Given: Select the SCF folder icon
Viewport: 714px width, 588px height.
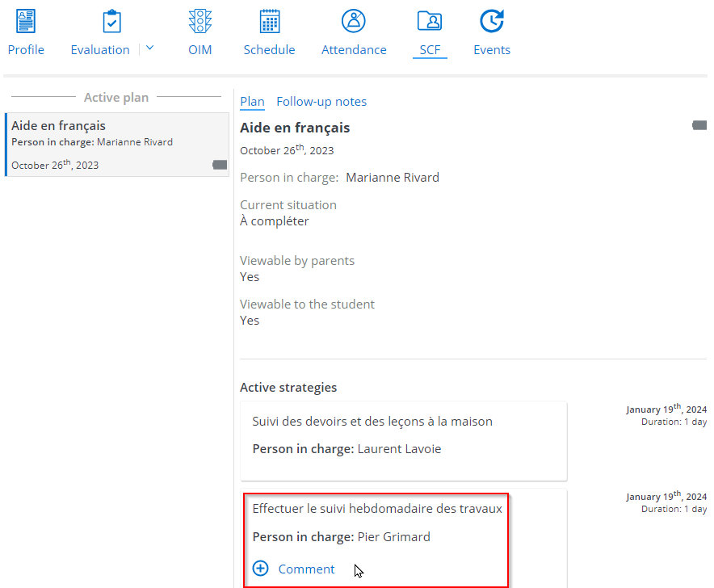Looking at the screenshot, I should (429, 21).
